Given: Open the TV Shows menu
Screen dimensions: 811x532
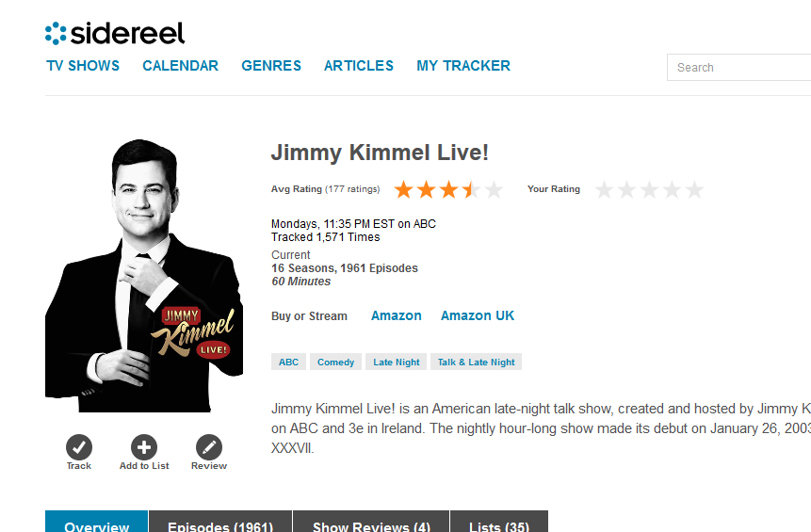Looking at the screenshot, I should [83, 66].
